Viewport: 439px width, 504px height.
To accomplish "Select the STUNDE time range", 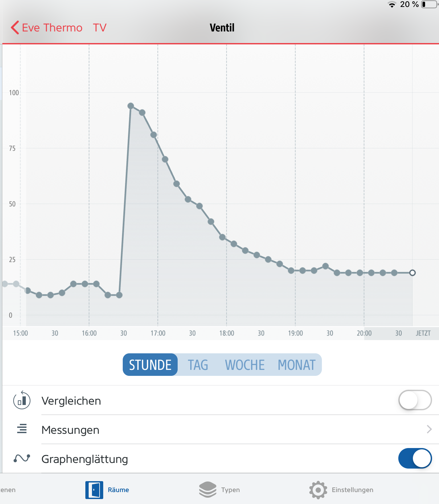I will [x=150, y=365].
